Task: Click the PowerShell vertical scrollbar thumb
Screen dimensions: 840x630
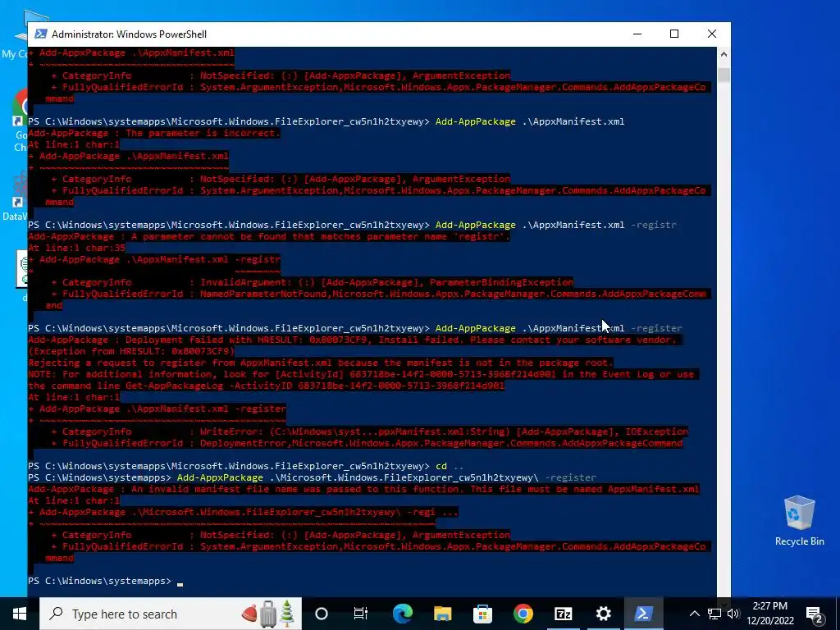Action: click(724, 75)
